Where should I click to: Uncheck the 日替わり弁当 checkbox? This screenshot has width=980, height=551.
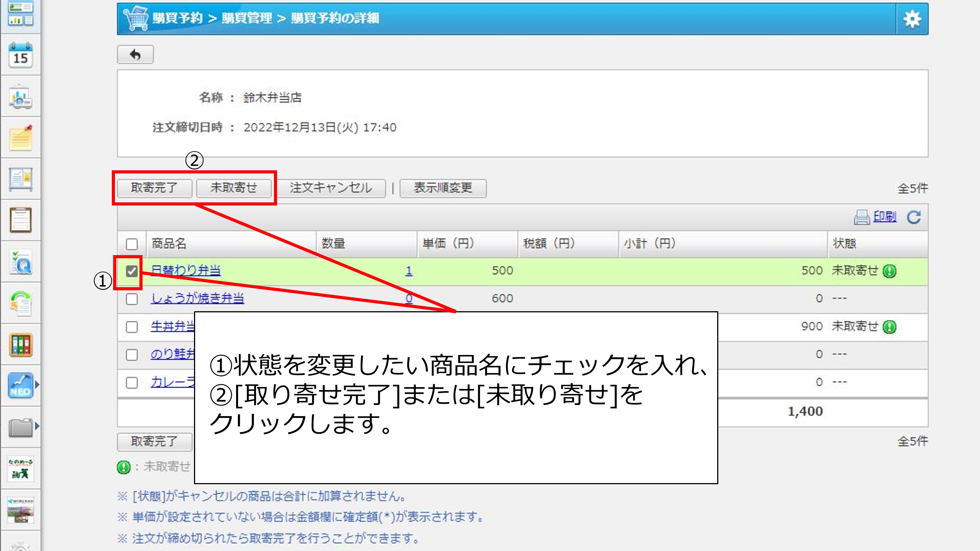(x=132, y=271)
